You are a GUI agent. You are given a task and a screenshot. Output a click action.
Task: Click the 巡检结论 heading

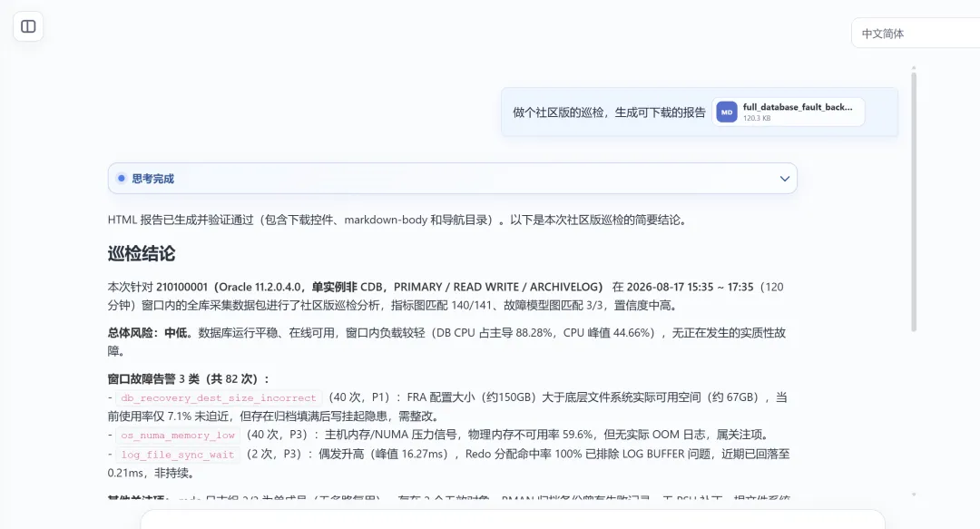(x=142, y=254)
